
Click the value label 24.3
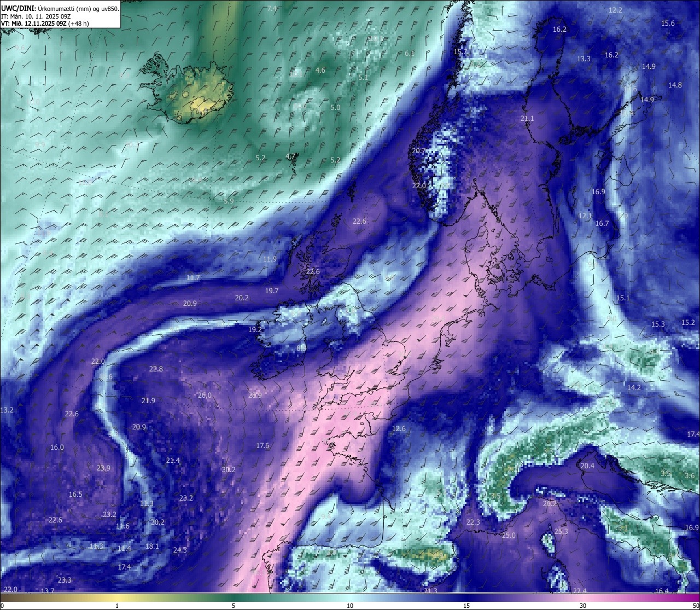tap(180, 550)
